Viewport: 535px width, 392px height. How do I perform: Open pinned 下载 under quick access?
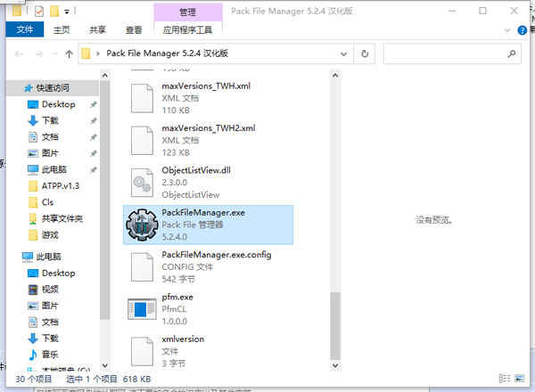point(50,120)
